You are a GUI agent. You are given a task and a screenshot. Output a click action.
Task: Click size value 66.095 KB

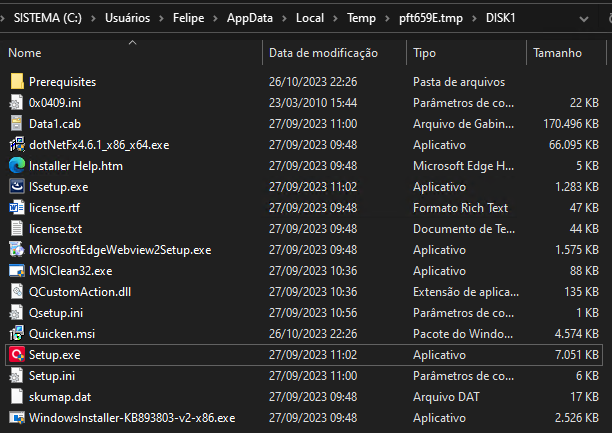pos(573,145)
